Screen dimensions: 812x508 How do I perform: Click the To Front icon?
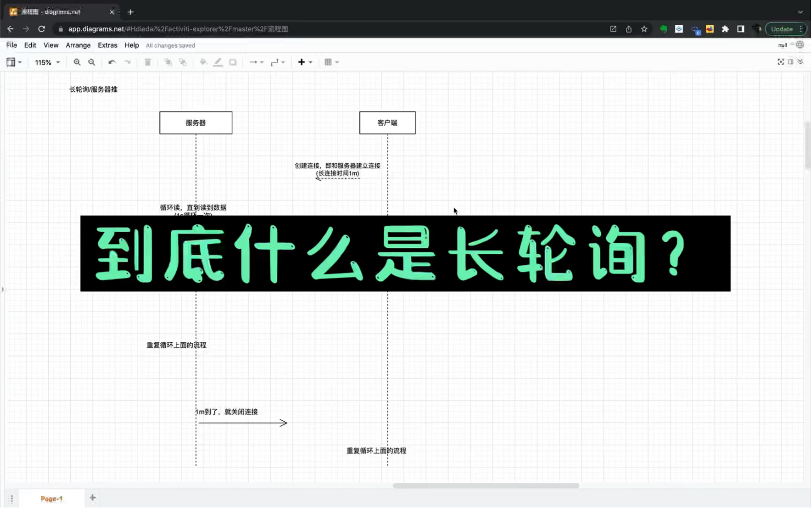click(168, 62)
